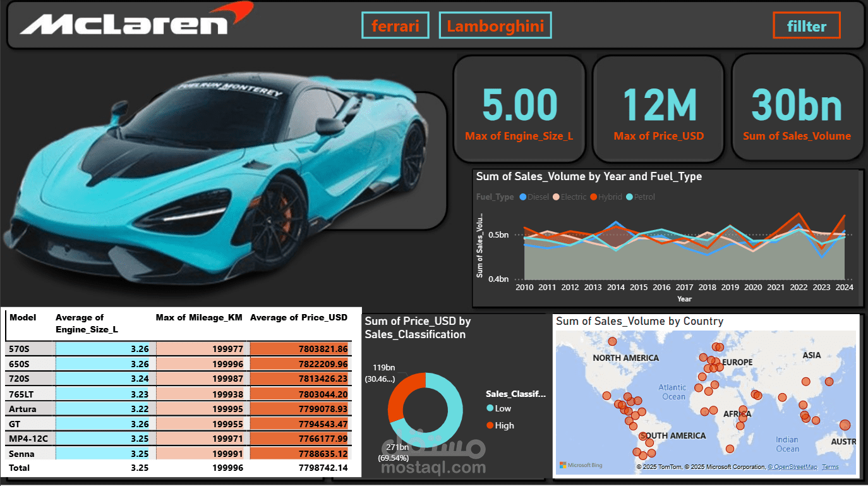Toggle Petrol legend item in line chart
Viewport: 868px width, 486px height.
(x=641, y=197)
